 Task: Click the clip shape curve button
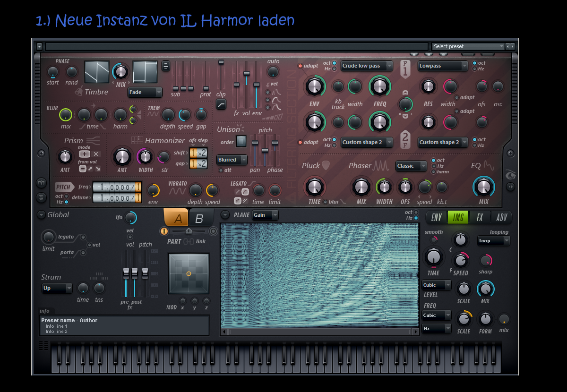[221, 104]
